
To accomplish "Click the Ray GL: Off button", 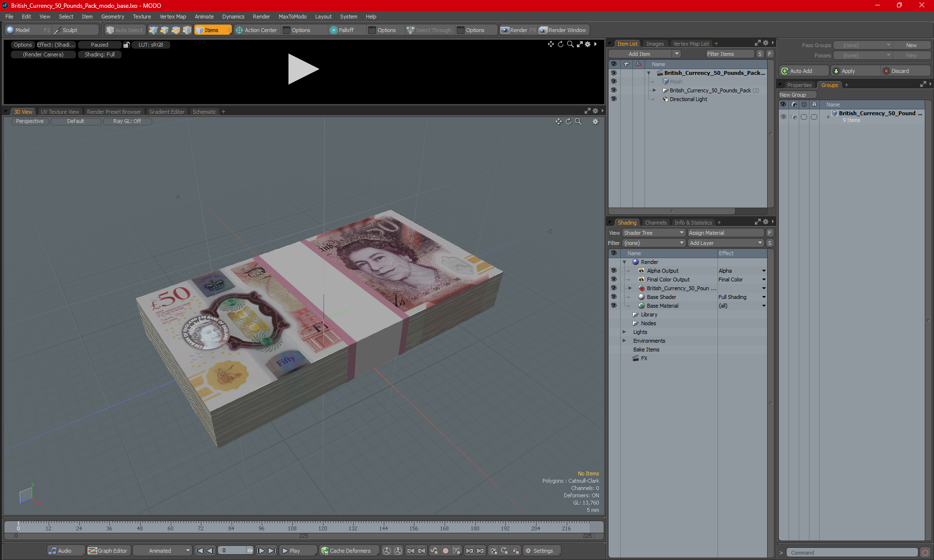I will point(127,122).
